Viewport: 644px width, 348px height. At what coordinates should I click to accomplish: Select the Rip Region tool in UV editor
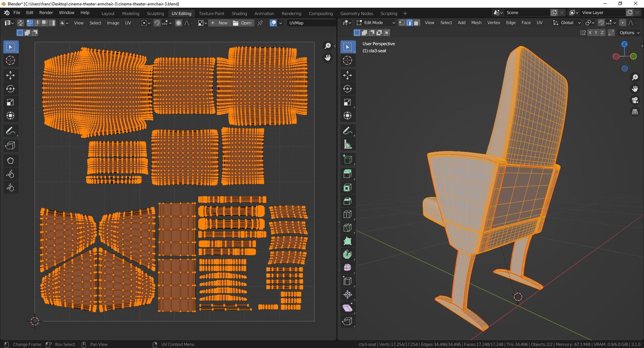coord(11,146)
